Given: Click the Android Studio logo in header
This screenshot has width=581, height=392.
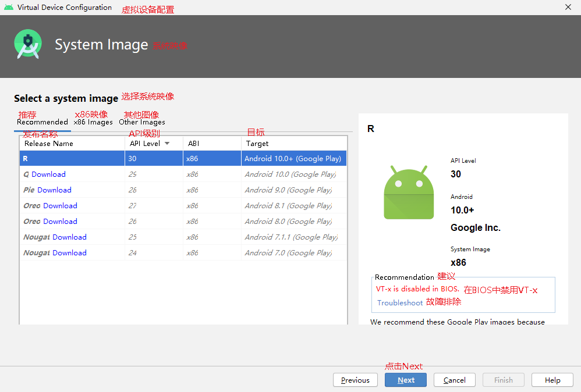Looking at the screenshot, I should pos(28,44).
